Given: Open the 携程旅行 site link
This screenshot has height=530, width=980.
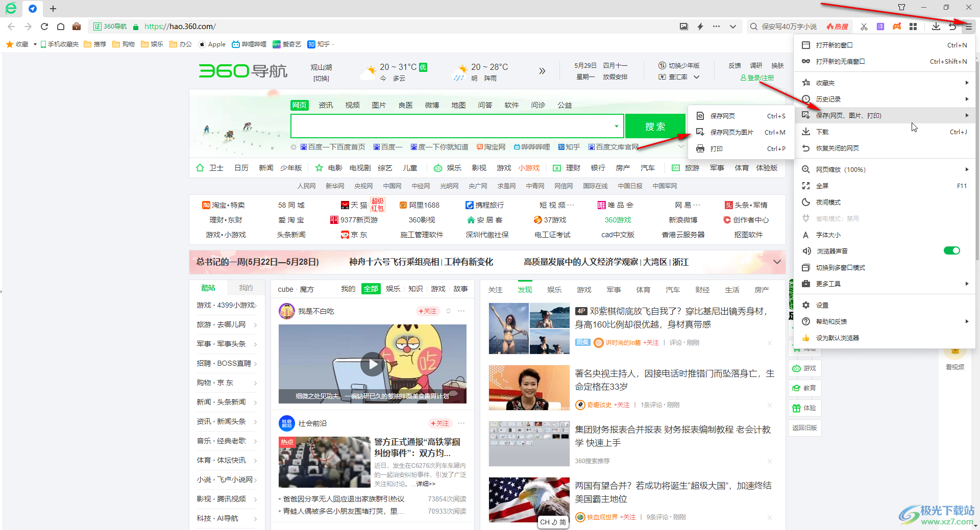Looking at the screenshot, I should 484,205.
